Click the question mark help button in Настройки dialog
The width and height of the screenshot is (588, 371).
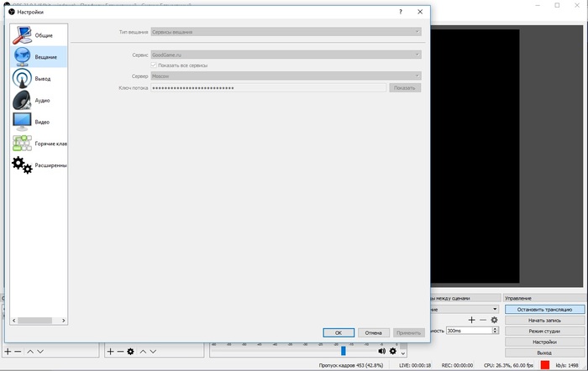point(401,12)
